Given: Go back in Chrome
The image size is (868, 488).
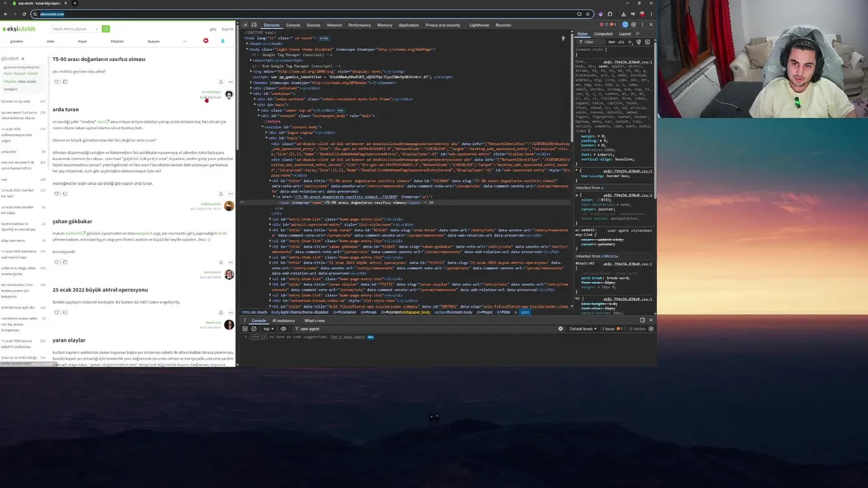Looking at the screenshot, I should click(x=6, y=14).
